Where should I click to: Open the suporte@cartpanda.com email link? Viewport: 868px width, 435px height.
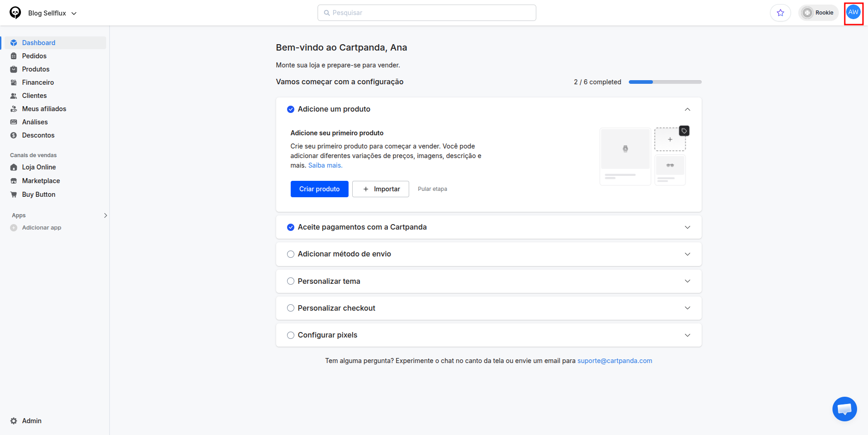(x=615, y=361)
